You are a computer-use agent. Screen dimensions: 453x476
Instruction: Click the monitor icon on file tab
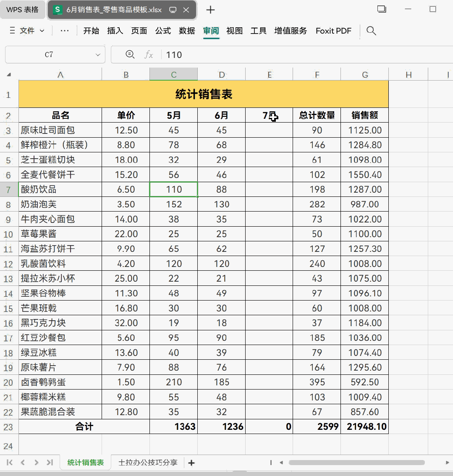[x=173, y=10]
